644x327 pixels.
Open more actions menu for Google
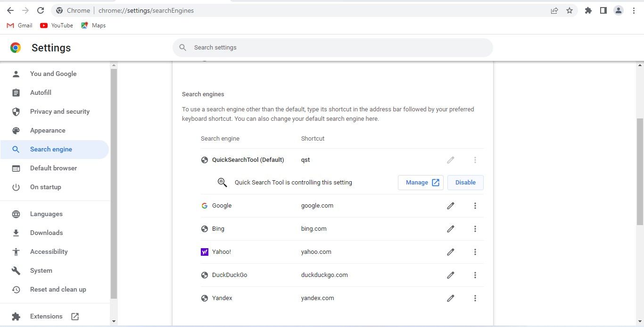(475, 206)
